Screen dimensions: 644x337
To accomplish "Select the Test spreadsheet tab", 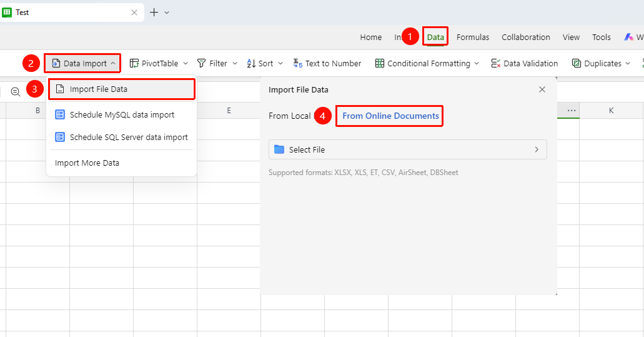I will [x=72, y=13].
